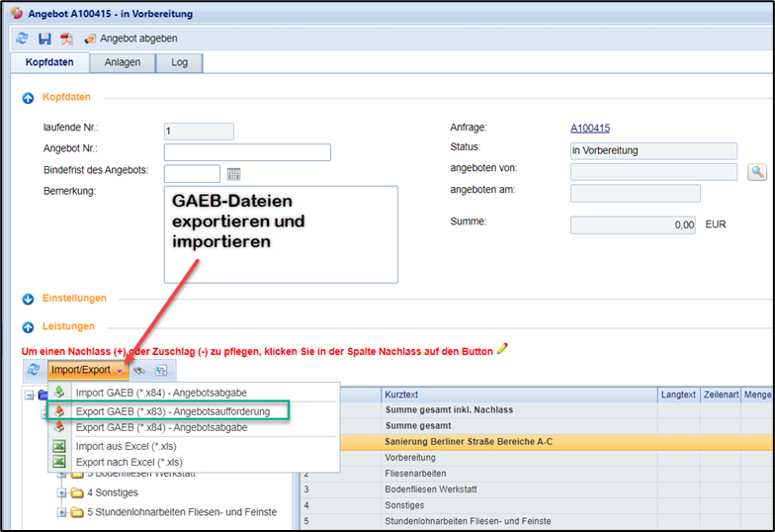Save the offer with the floppy disk icon
This screenshot has width=775, height=532.
pyautogui.click(x=44, y=39)
